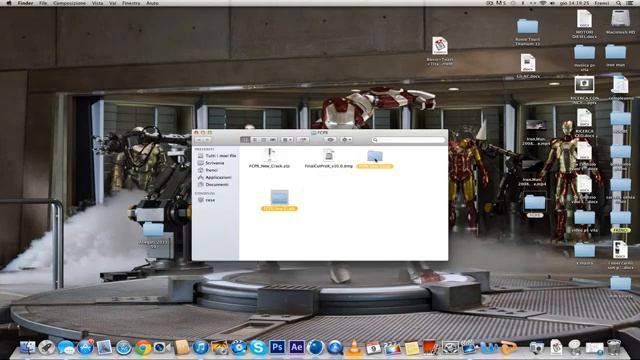Open 'Tutti i miei file' in sidebar
This screenshot has width=640, height=360.
(217, 156)
